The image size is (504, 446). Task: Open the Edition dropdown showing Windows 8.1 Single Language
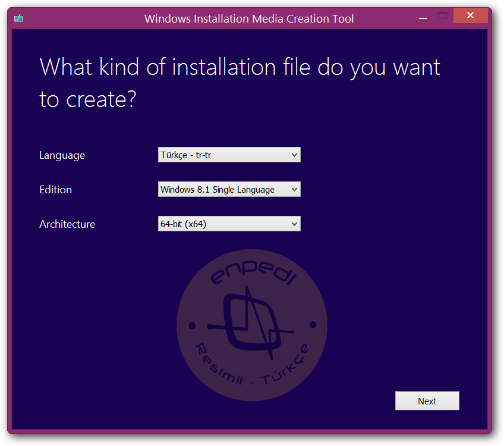pos(229,189)
